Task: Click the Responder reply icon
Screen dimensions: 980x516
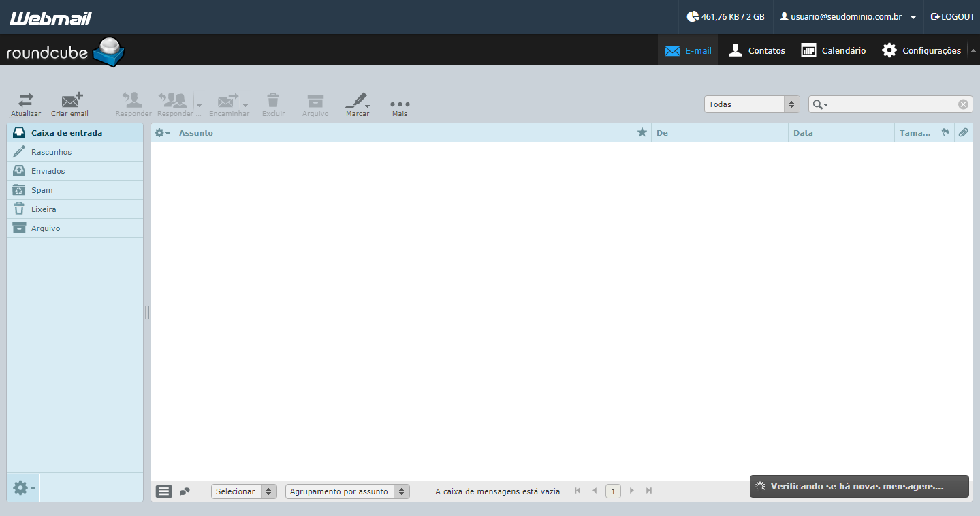Action: [x=133, y=100]
